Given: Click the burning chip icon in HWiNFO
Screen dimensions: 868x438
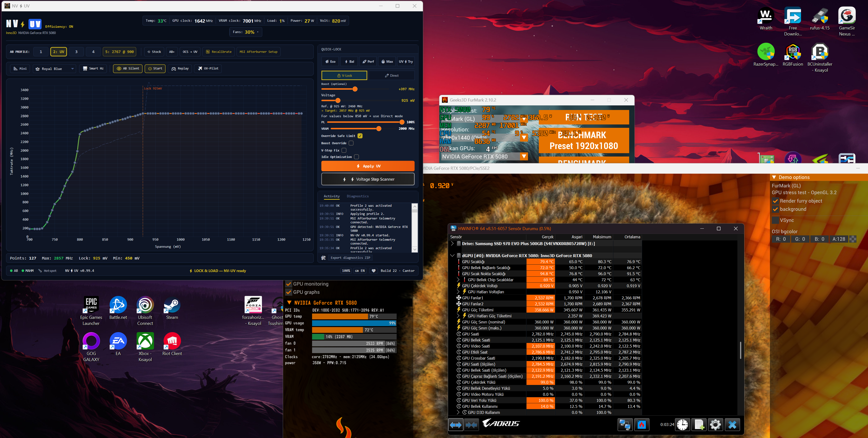Looking at the screenshot, I should (x=641, y=425).
